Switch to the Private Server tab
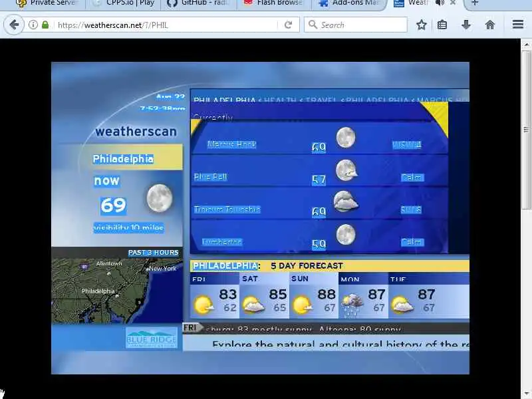This screenshot has height=399, width=532. (x=47, y=3)
